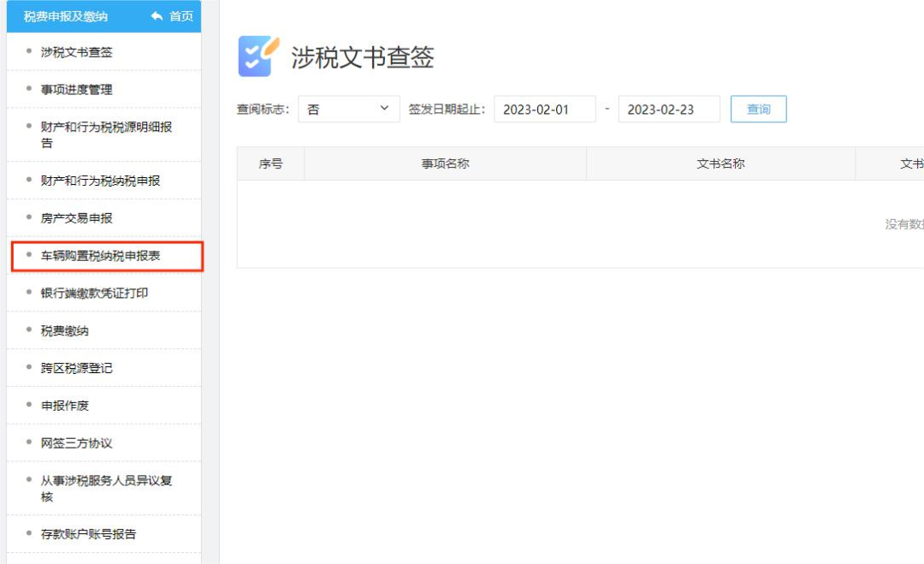Open the 涉税文书查签 page logo icon
924x564 pixels.
click(x=258, y=56)
